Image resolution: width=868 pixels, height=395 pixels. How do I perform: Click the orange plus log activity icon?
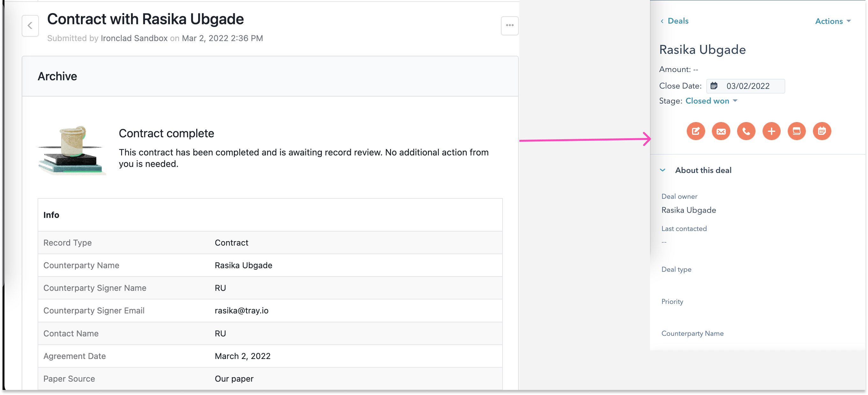pos(771,131)
